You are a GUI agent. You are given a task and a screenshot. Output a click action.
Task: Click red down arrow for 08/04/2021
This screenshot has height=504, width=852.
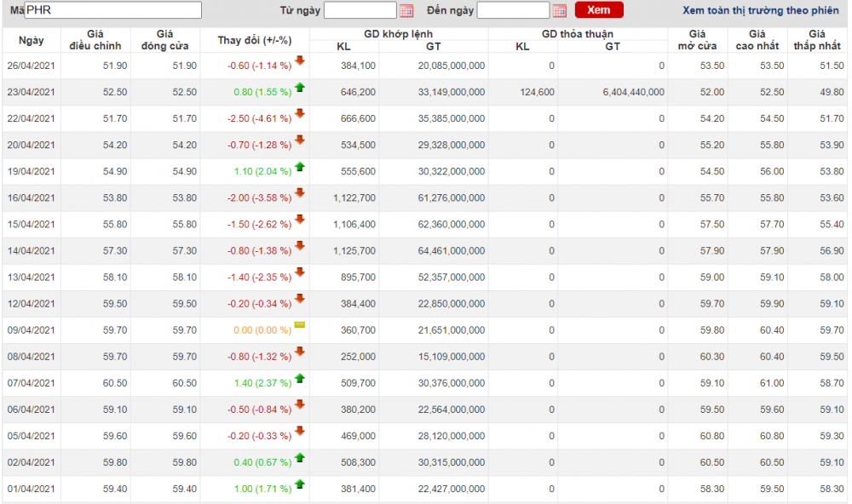[299, 352]
